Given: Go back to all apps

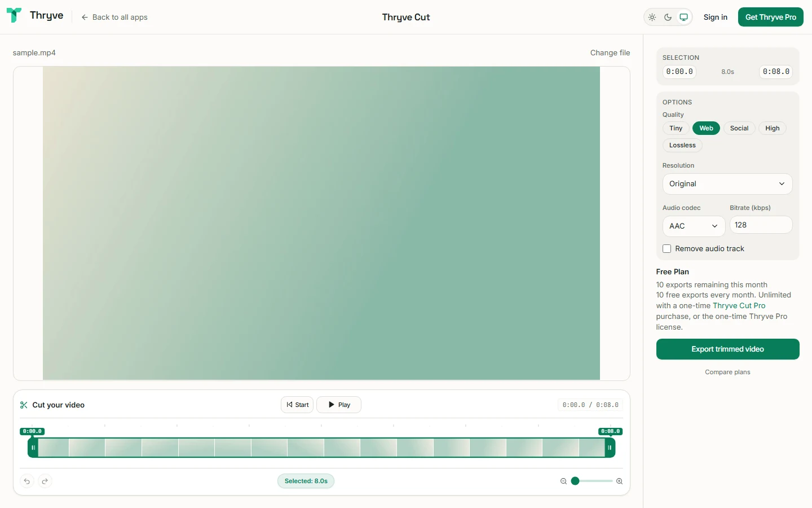Looking at the screenshot, I should click(x=114, y=17).
